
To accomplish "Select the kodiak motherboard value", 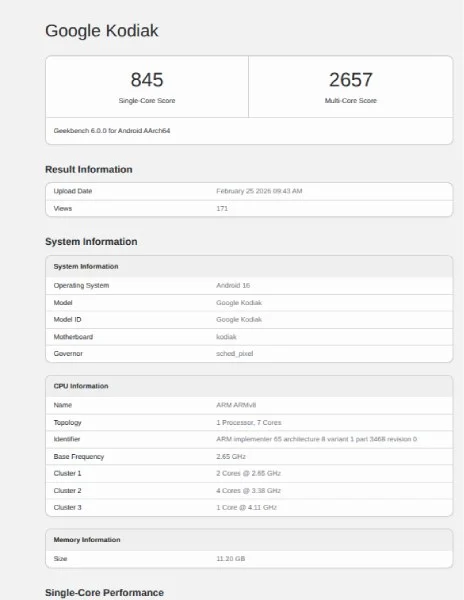I will (x=226, y=337).
